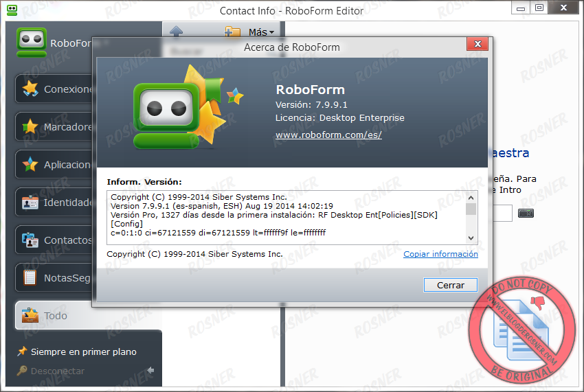584x392 pixels.
Task: Minimize the RoboForm Editor window
Action: (x=521, y=8)
